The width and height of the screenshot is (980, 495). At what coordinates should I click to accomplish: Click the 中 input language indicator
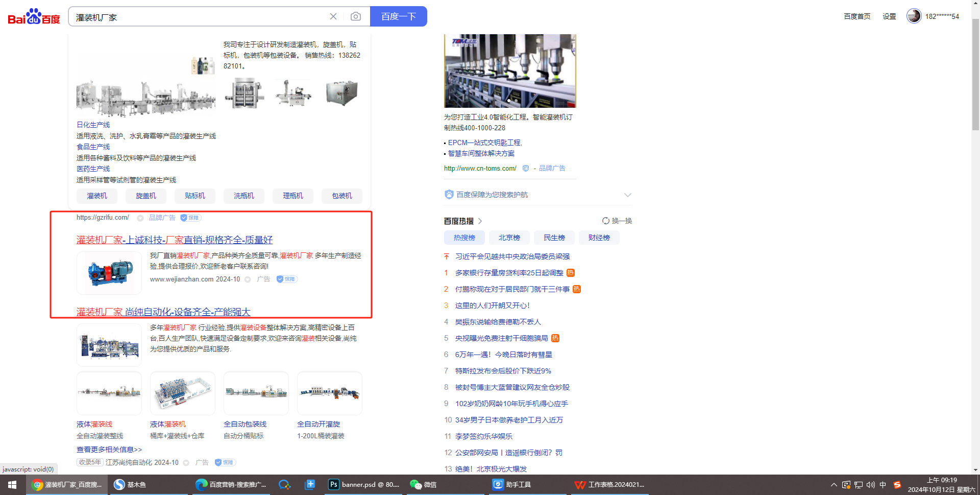pyautogui.click(x=883, y=485)
